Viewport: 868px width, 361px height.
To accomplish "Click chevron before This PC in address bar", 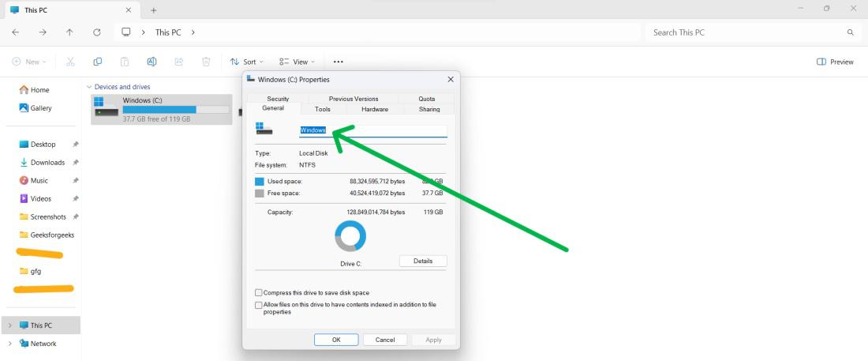I will (144, 32).
